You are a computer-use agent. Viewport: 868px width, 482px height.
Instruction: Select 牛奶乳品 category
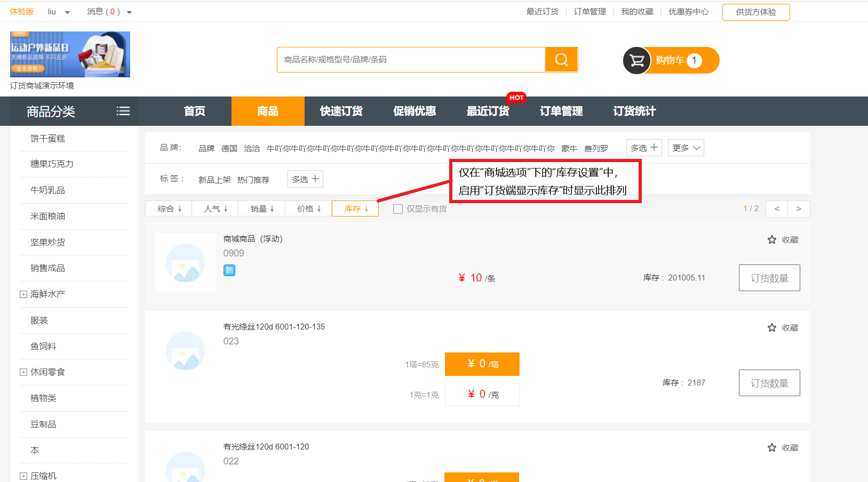tap(47, 190)
